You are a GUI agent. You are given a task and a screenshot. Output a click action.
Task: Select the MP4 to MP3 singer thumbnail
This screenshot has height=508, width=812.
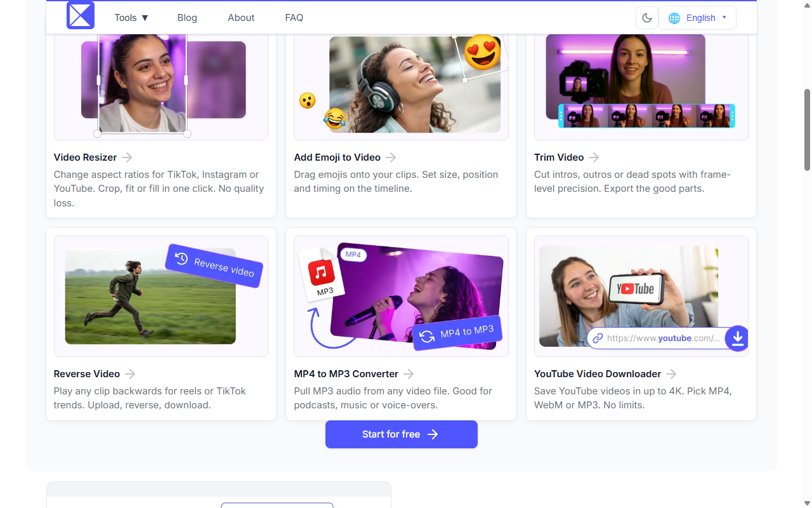[x=401, y=296]
